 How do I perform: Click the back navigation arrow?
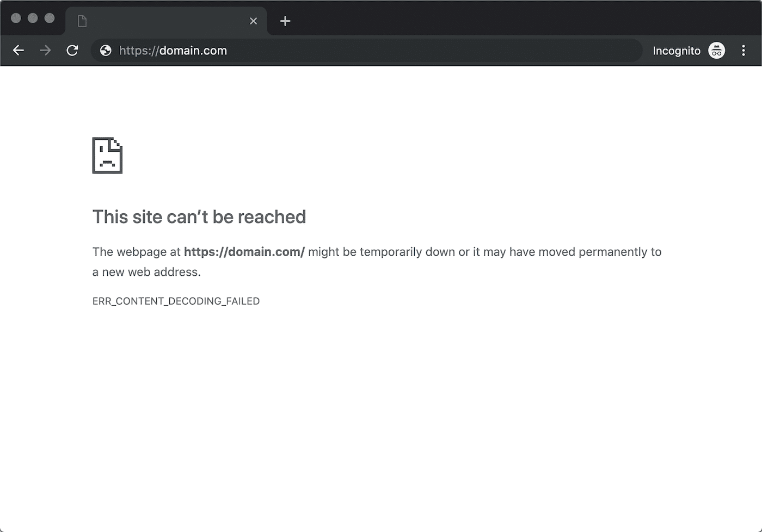click(x=19, y=51)
